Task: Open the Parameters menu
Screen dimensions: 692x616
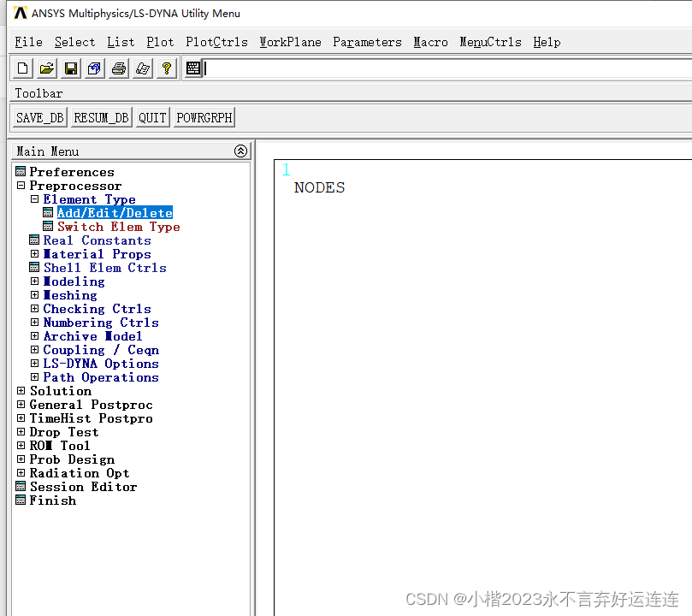Action: pyautogui.click(x=367, y=42)
